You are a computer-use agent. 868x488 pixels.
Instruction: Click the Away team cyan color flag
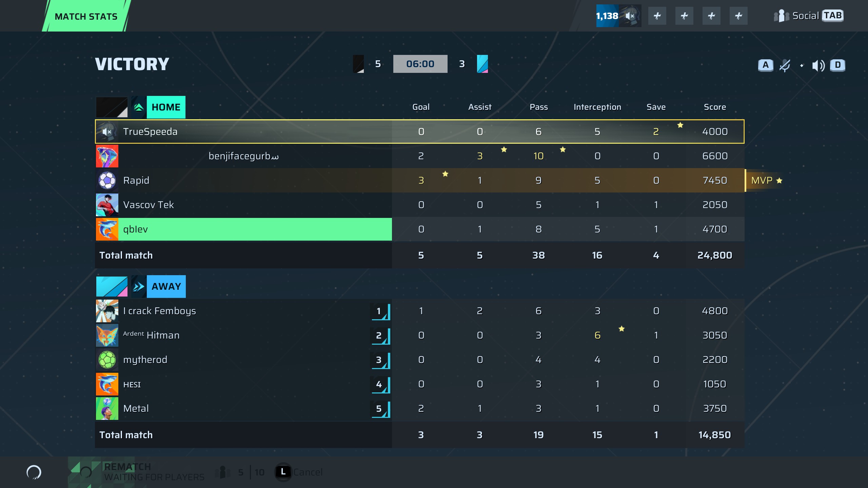click(112, 287)
